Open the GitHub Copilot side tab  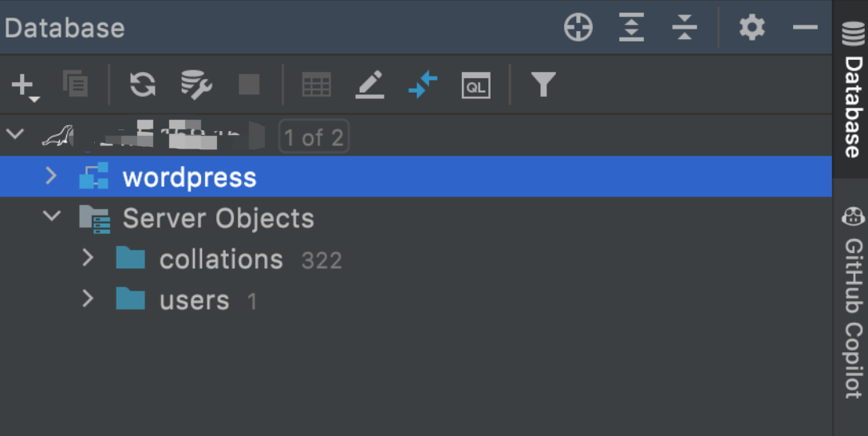coord(853,302)
